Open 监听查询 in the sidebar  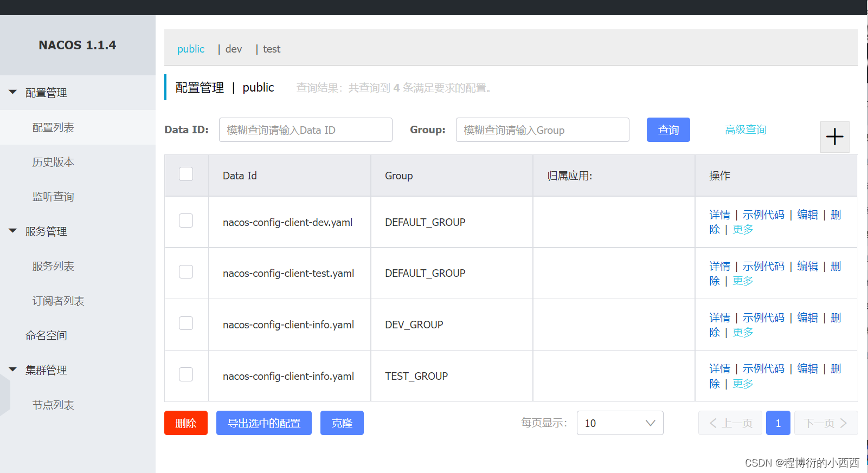(53, 197)
